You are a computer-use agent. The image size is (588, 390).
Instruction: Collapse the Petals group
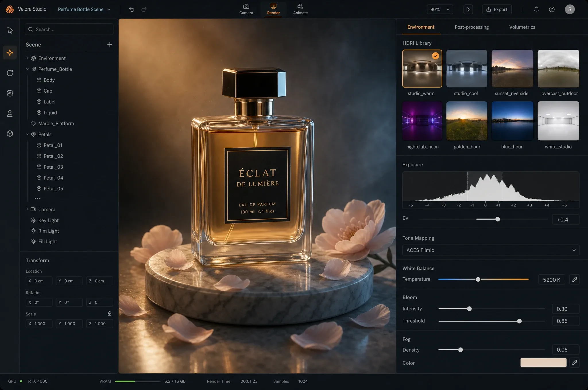[x=27, y=134]
